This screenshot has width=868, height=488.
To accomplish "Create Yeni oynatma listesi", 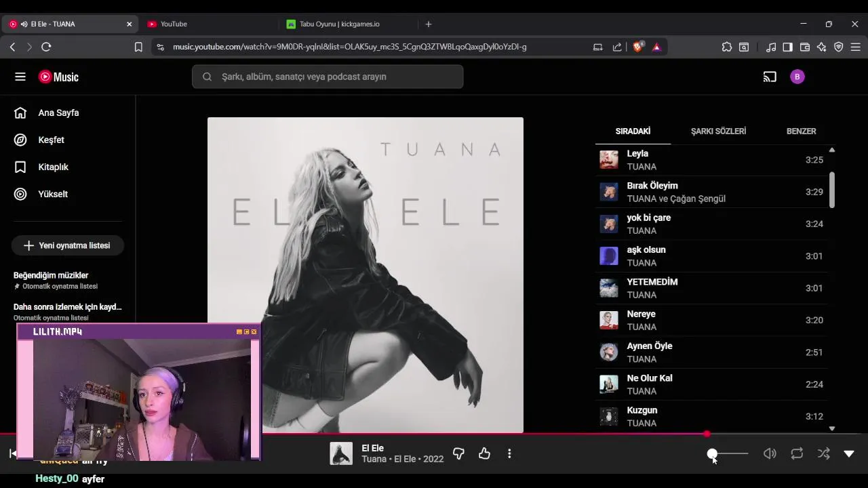I will tap(68, 245).
